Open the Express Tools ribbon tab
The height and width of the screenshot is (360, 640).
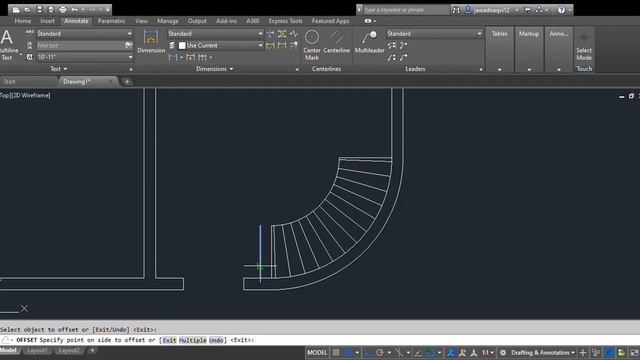coord(285,21)
